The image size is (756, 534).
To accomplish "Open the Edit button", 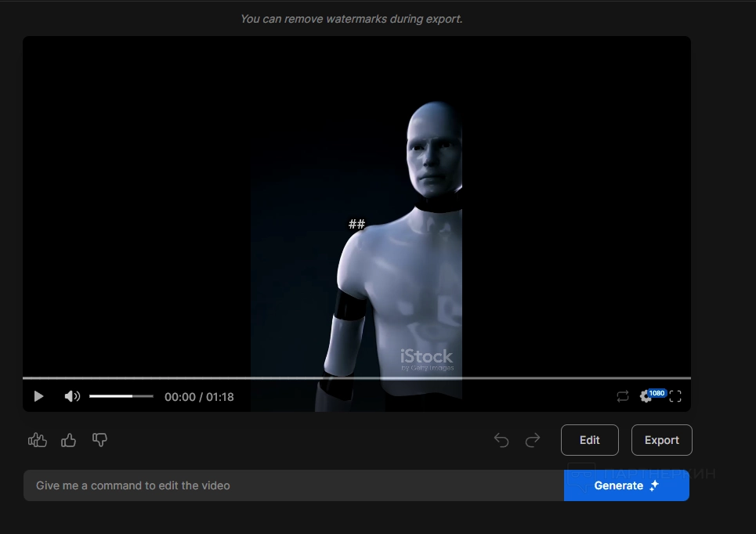I will click(x=589, y=440).
